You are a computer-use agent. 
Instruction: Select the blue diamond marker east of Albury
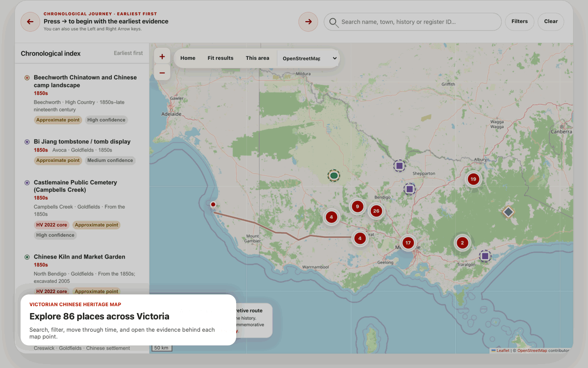pos(509,212)
